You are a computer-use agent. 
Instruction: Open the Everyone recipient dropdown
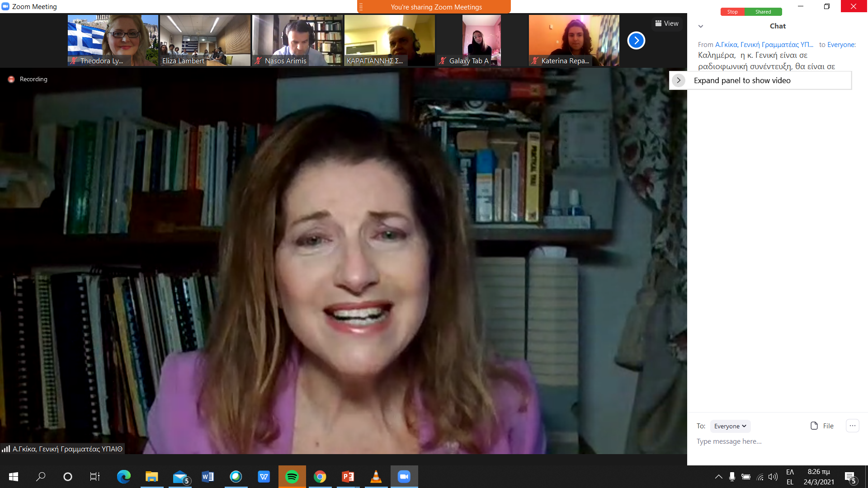(x=730, y=426)
